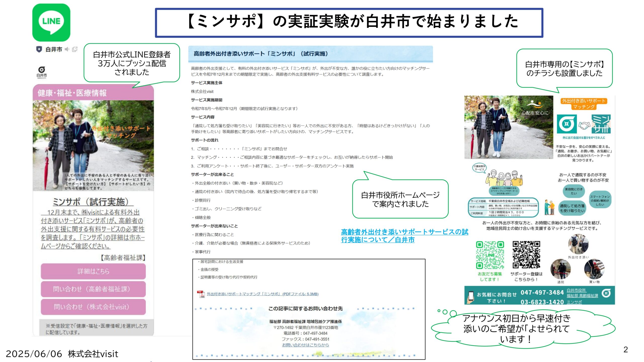This screenshot has height=362, width=644.
Task: Click phone number 03-6823-1420 on flyer
Action: click(x=542, y=302)
